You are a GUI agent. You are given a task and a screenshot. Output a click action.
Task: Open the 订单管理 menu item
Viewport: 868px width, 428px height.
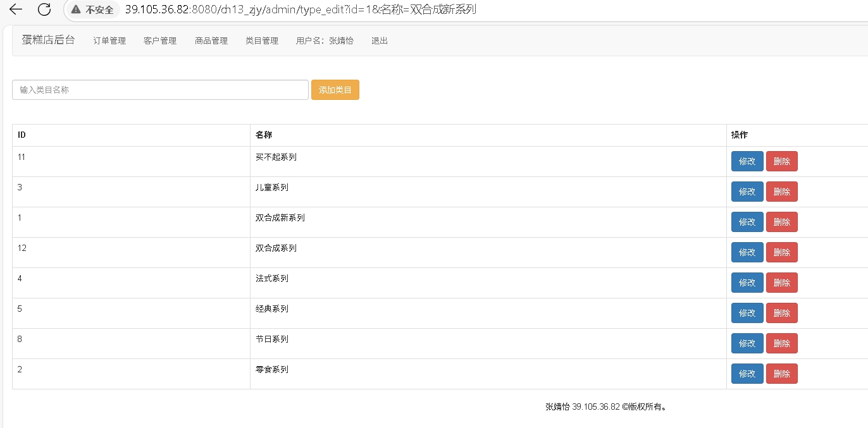(x=109, y=40)
